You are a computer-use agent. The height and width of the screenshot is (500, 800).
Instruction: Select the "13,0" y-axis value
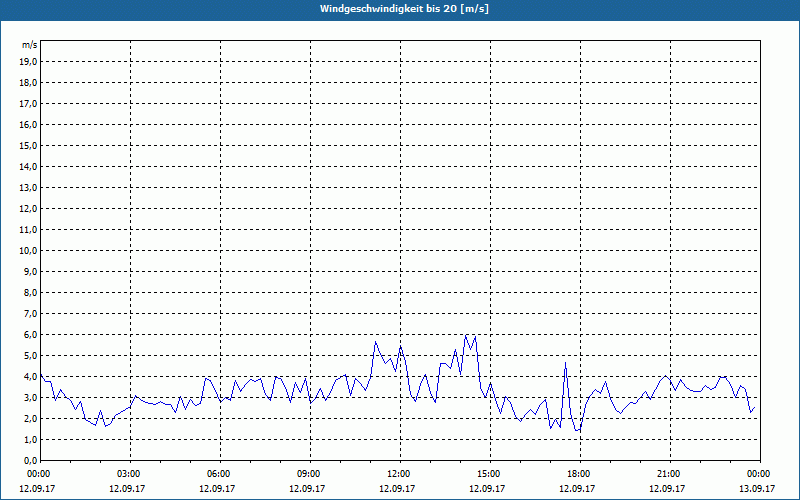click(x=28, y=188)
